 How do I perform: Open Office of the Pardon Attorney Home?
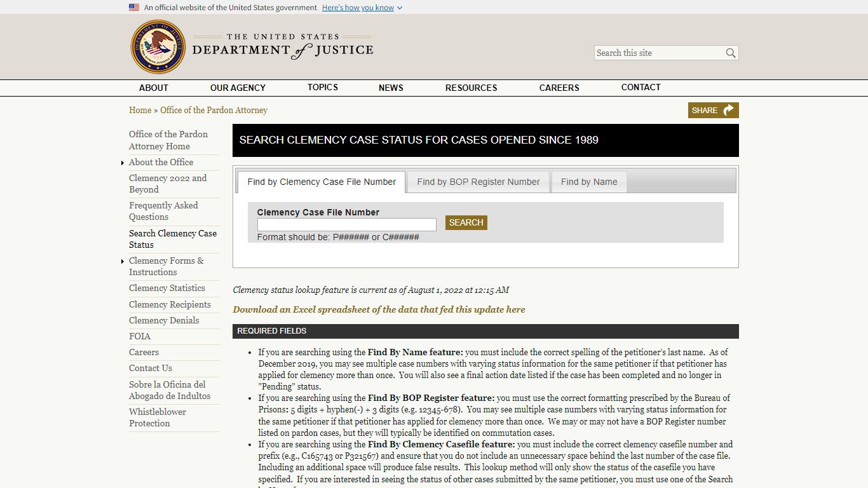tap(168, 140)
